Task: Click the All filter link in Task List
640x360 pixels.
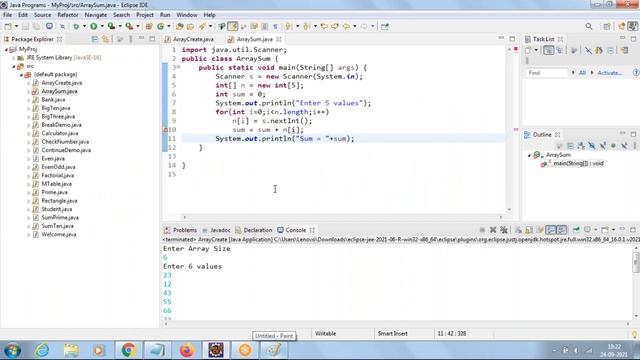Action: click(582, 73)
